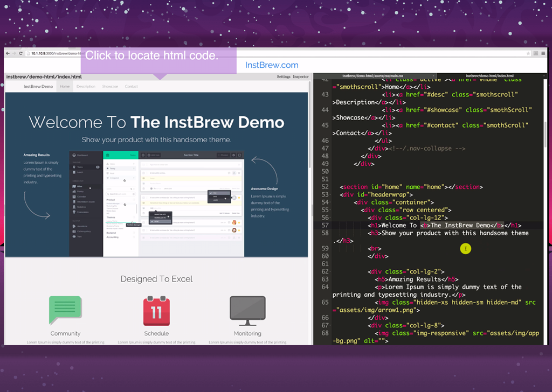552x392 pixels.
Task: Go to Showcase nav link
Action: [110, 86]
